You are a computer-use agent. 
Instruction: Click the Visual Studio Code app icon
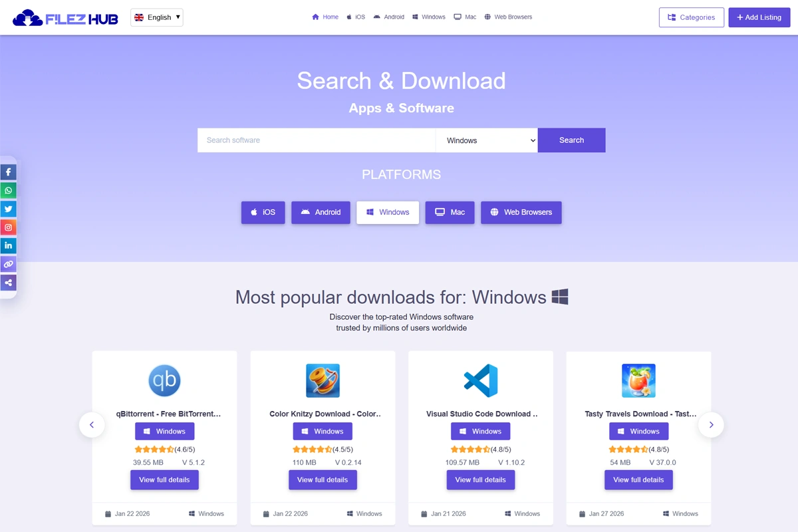tap(481, 380)
